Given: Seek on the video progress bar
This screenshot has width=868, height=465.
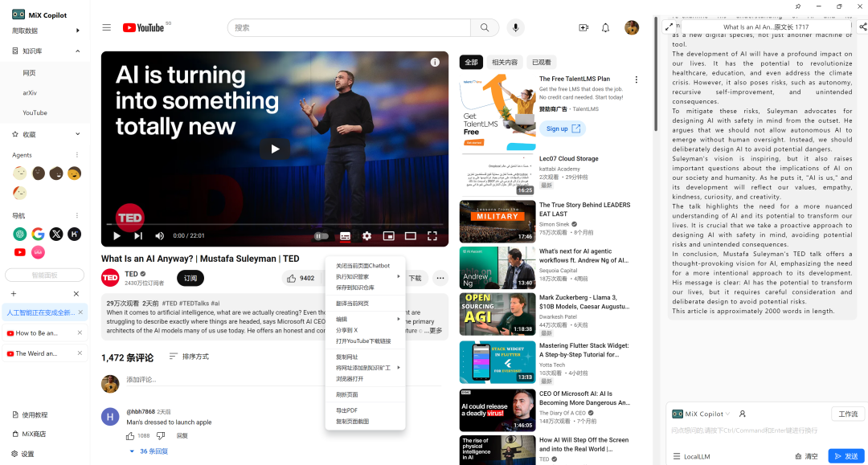Looking at the screenshot, I should click(x=275, y=225).
